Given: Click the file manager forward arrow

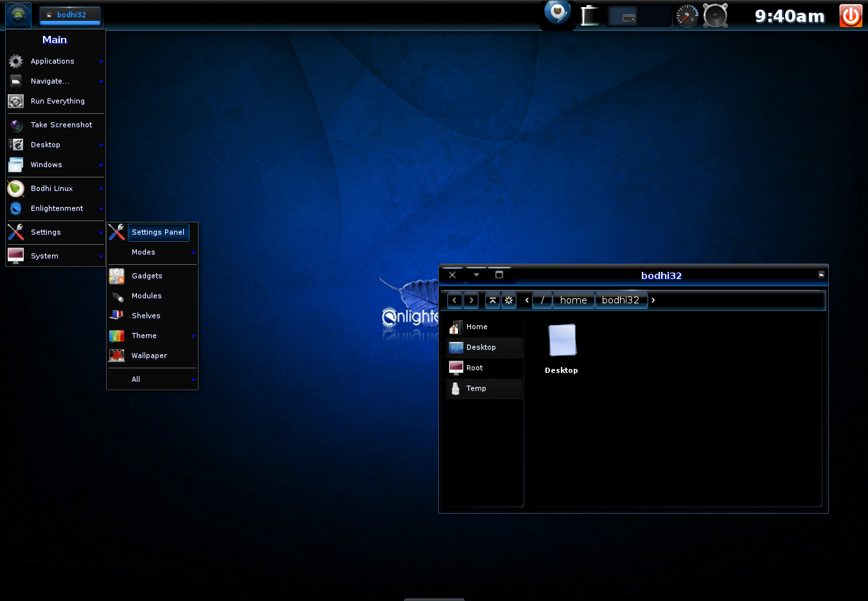Looking at the screenshot, I should coord(471,300).
